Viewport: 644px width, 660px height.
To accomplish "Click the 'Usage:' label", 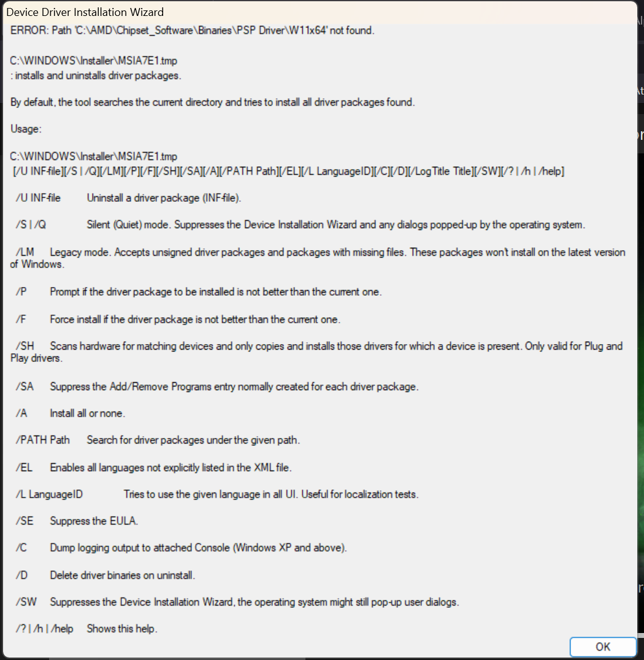I will pyautogui.click(x=26, y=129).
